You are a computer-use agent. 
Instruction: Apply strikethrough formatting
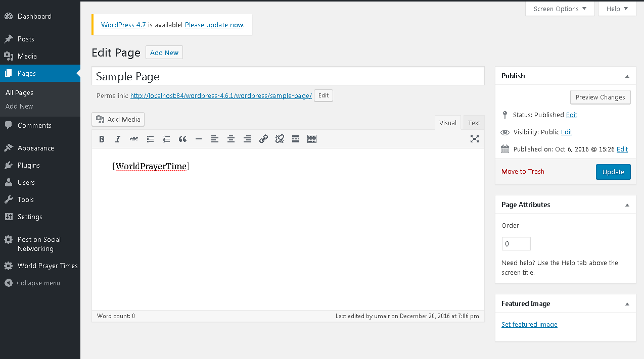click(134, 139)
